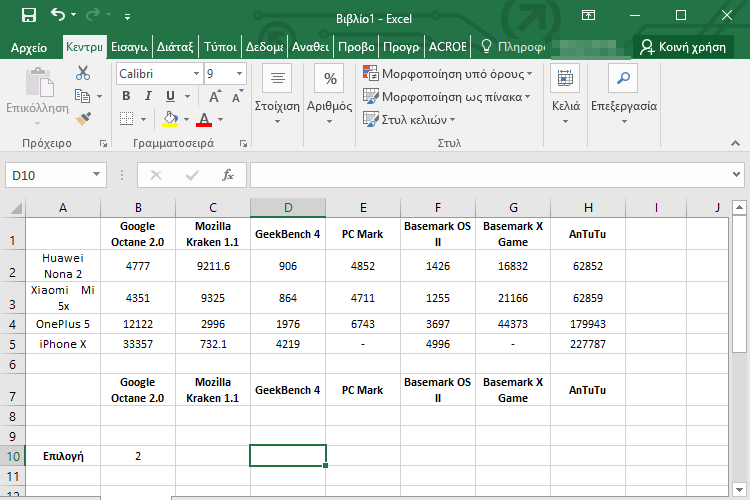Open Μορφοποίηση ως πίνακα menu
The width and height of the screenshot is (750, 500).
[447, 97]
